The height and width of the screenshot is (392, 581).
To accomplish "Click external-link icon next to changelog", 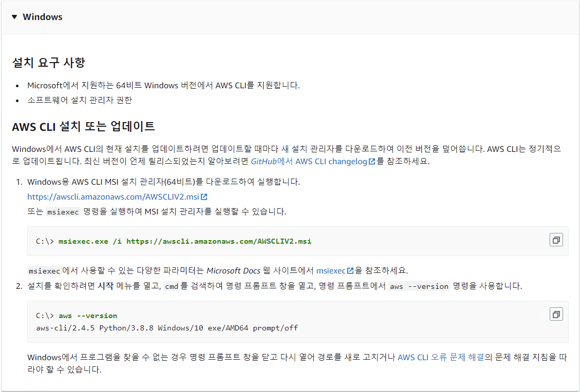I will tap(372, 162).
